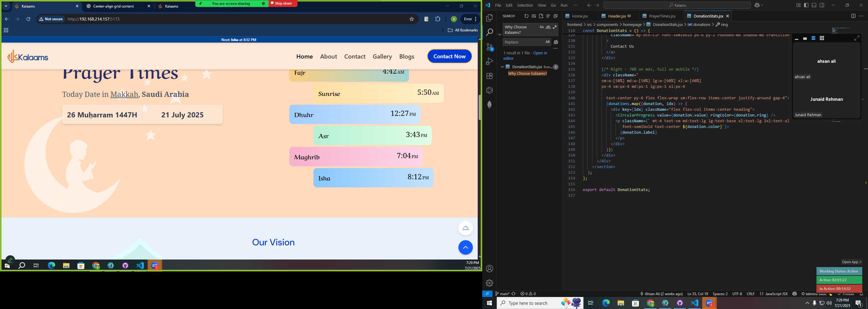Open Chrome extensions puzzle icon

438,19
